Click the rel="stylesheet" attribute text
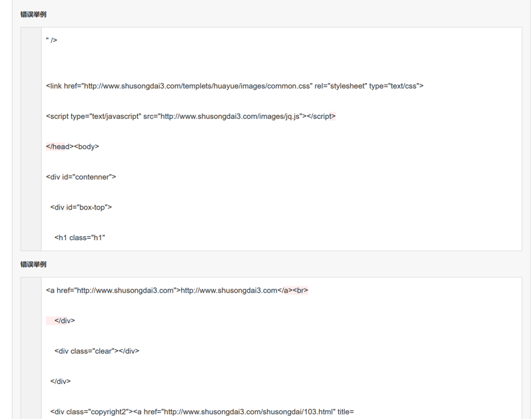Image resolution: width=532 pixels, height=419 pixels. coord(340,86)
